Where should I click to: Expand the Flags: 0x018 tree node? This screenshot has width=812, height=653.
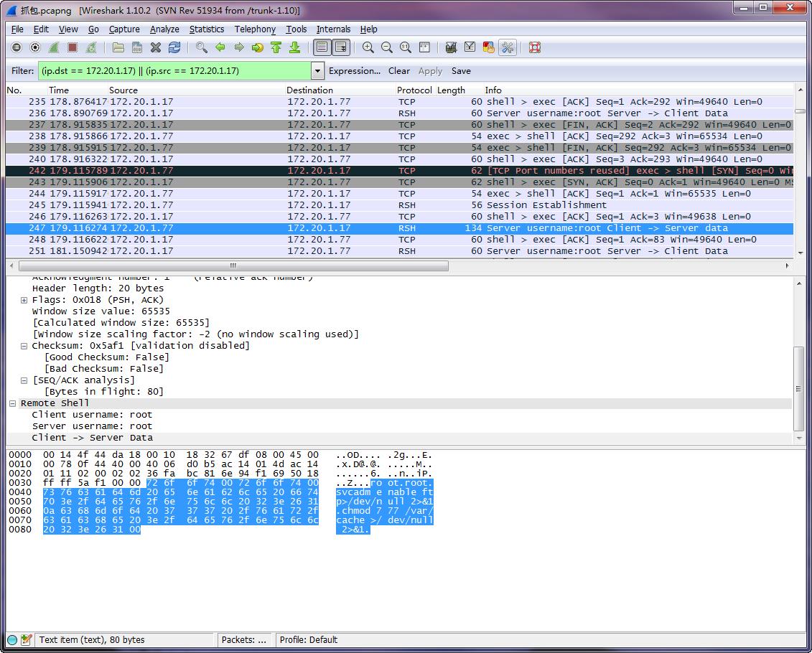(24, 300)
